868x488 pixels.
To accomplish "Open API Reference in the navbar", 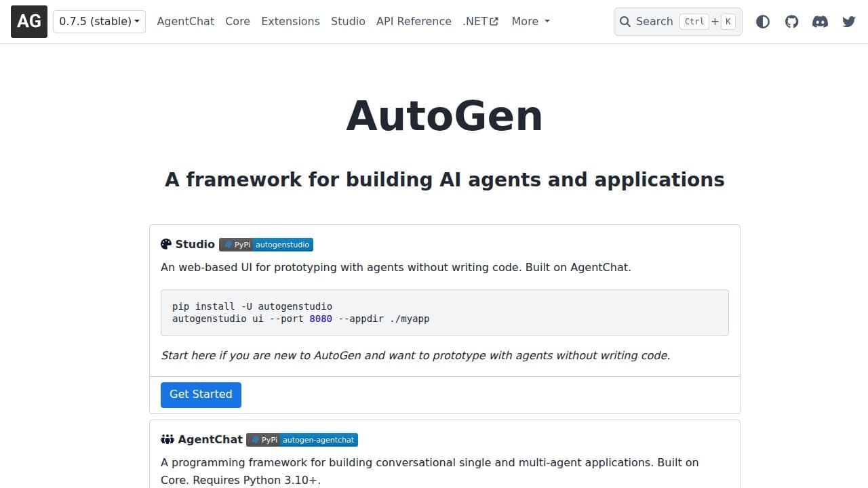I will [x=414, y=21].
